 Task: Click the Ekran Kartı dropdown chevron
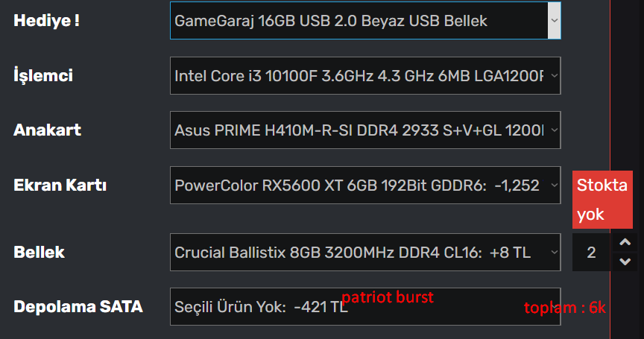[x=554, y=185]
